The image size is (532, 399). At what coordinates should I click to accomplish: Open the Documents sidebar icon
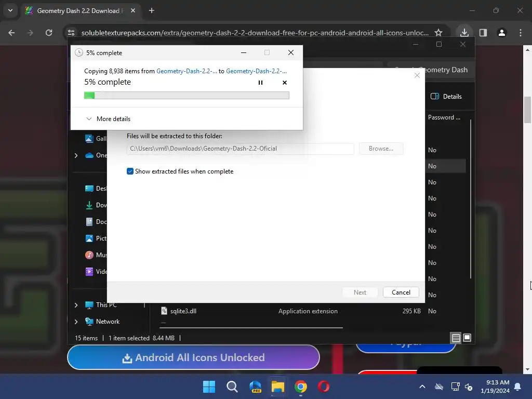pyautogui.click(x=89, y=221)
